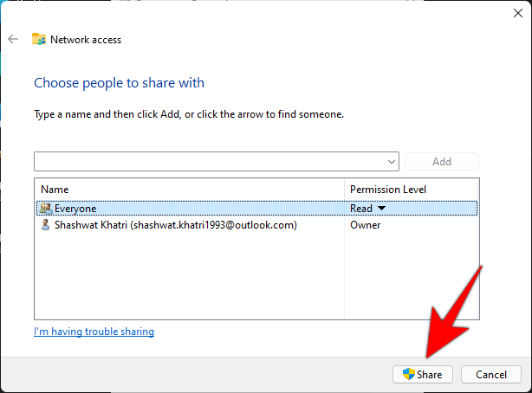Expand the find-someone dropdown arrow
This screenshot has height=393, width=532.
[x=393, y=162]
